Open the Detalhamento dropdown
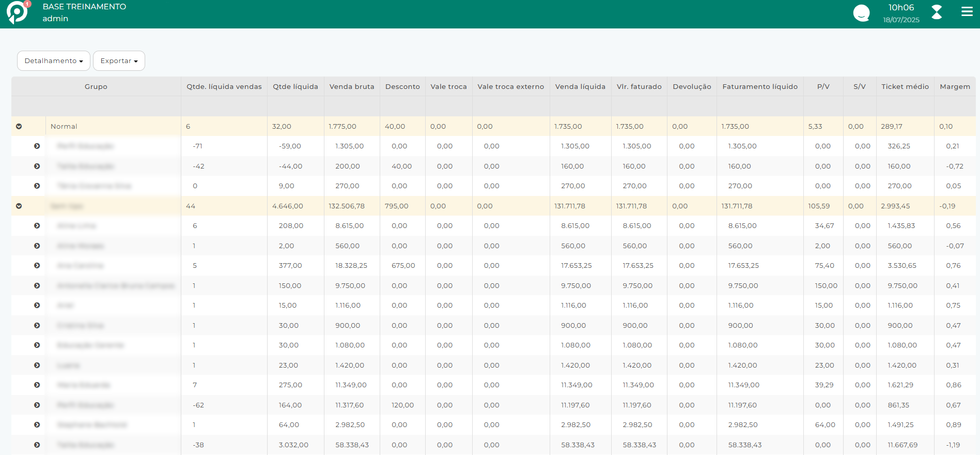 (54, 61)
